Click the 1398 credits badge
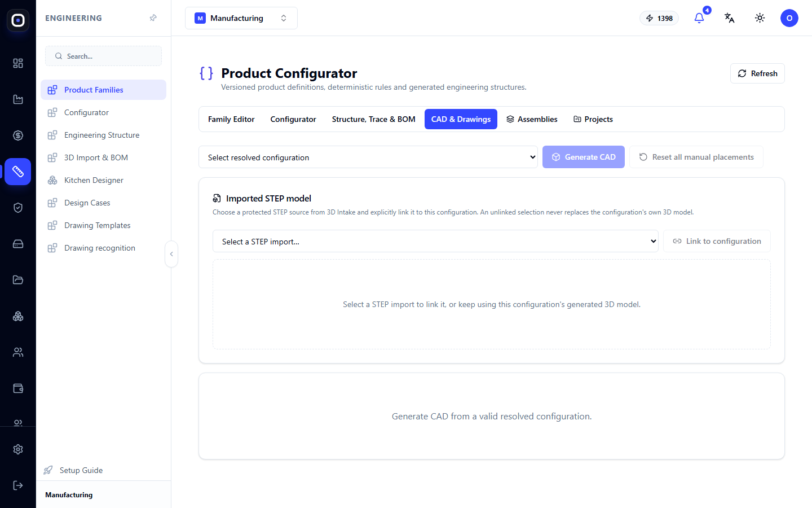Image resolution: width=812 pixels, height=508 pixels. point(659,18)
